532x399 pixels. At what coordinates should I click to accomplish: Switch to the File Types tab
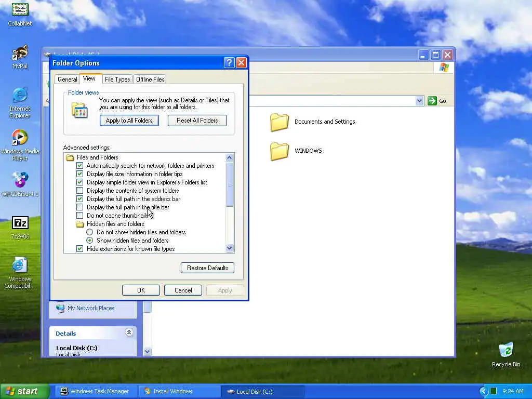click(x=117, y=79)
